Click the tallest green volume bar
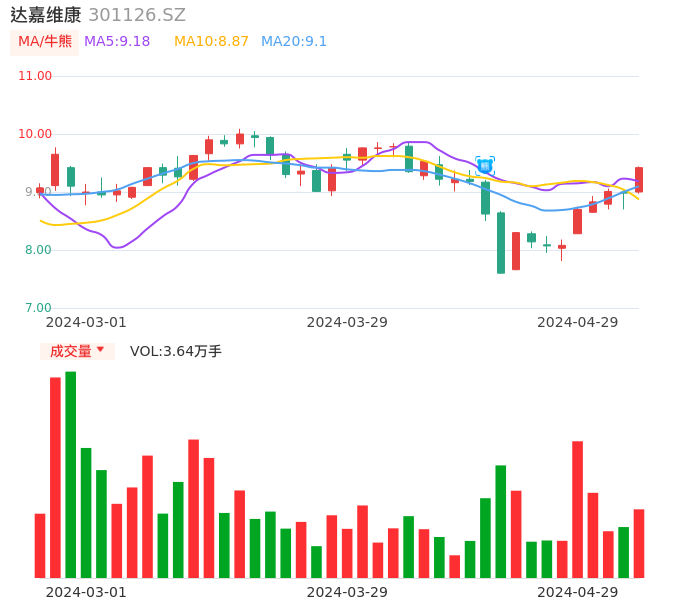 tap(71, 474)
